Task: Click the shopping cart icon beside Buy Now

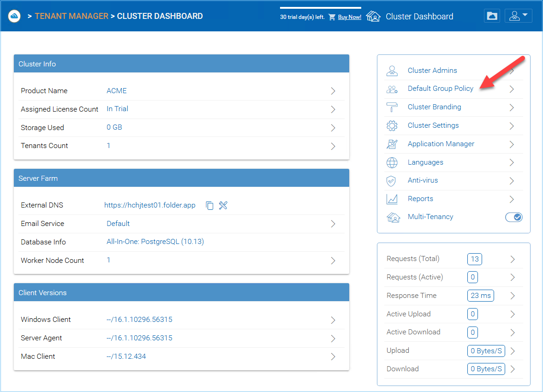Action: click(332, 17)
